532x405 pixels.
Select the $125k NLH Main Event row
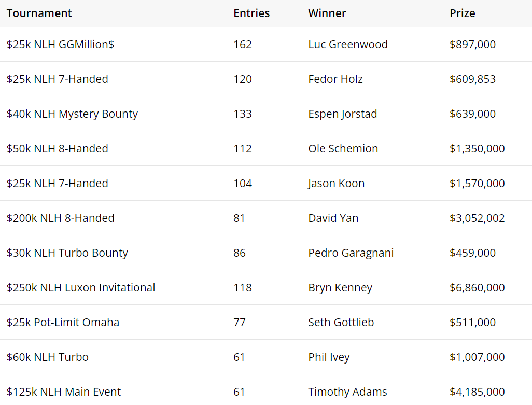coord(64,392)
